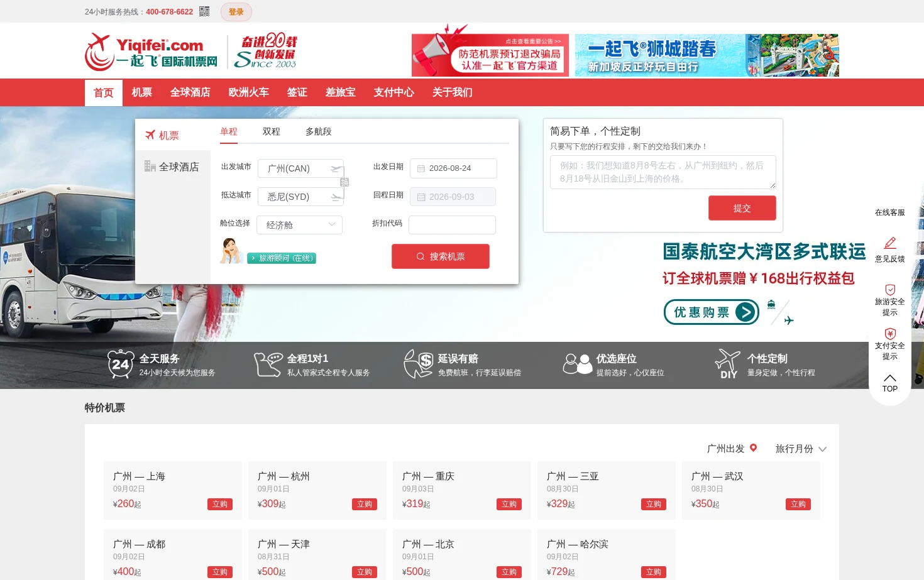Viewport: 924px width, 580px height.
Task: Click hotline number 400-678-6622
Action: click(170, 12)
